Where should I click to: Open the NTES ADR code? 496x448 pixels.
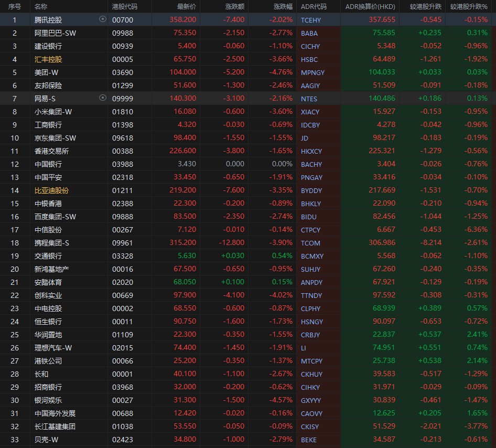(x=309, y=99)
